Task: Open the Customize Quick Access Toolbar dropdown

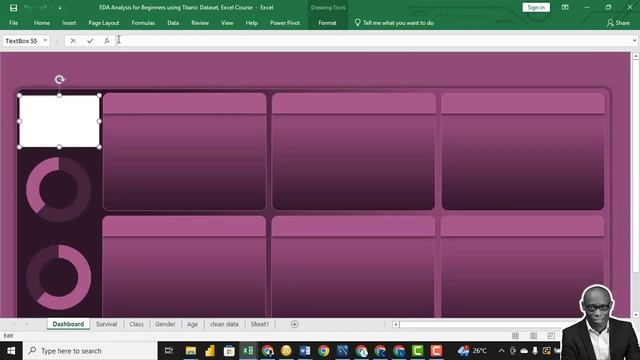Action: [60, 8]
